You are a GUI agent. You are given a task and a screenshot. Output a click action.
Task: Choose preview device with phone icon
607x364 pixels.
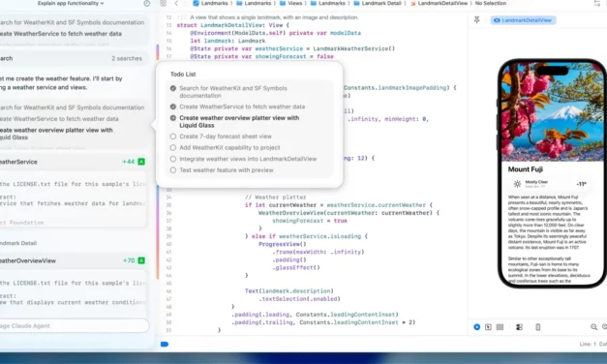537,327
